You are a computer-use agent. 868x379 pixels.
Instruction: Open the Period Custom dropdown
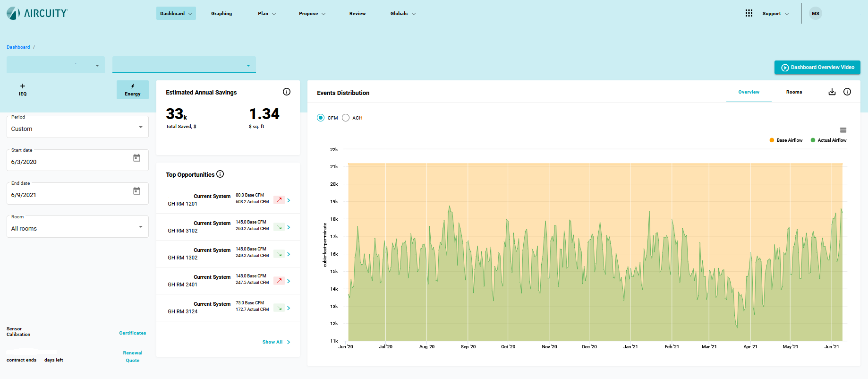coord(77,128)
